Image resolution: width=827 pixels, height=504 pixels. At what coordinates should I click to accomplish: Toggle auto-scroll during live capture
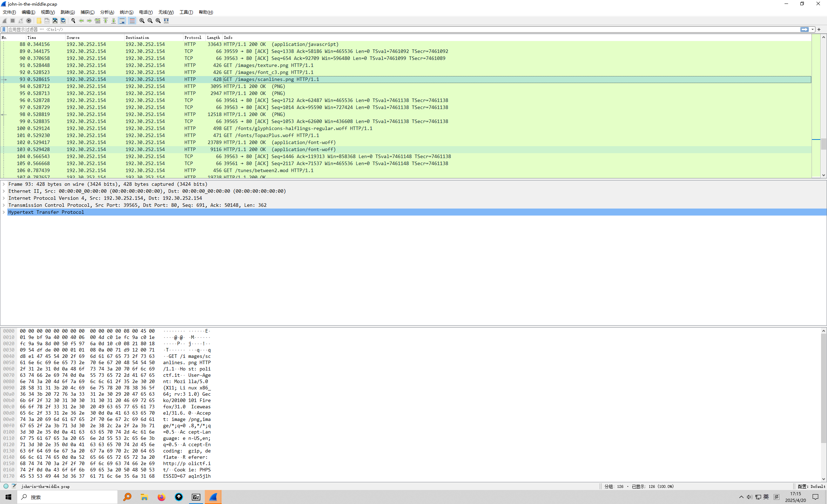tap(122, 21)
